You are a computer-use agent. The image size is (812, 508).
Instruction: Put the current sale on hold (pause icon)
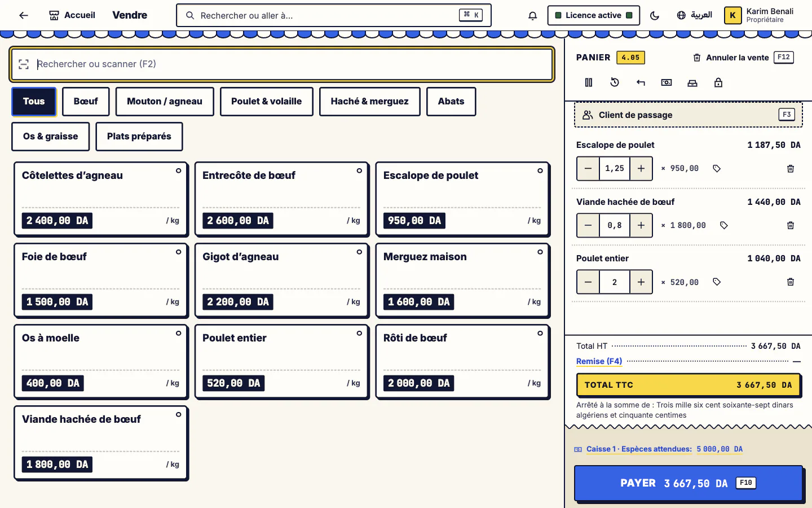(589, 82)
